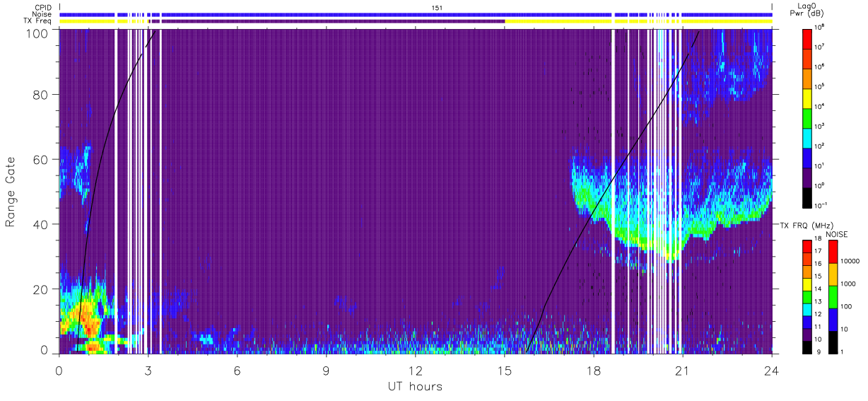Click the CPID value 151

[437, 8]
